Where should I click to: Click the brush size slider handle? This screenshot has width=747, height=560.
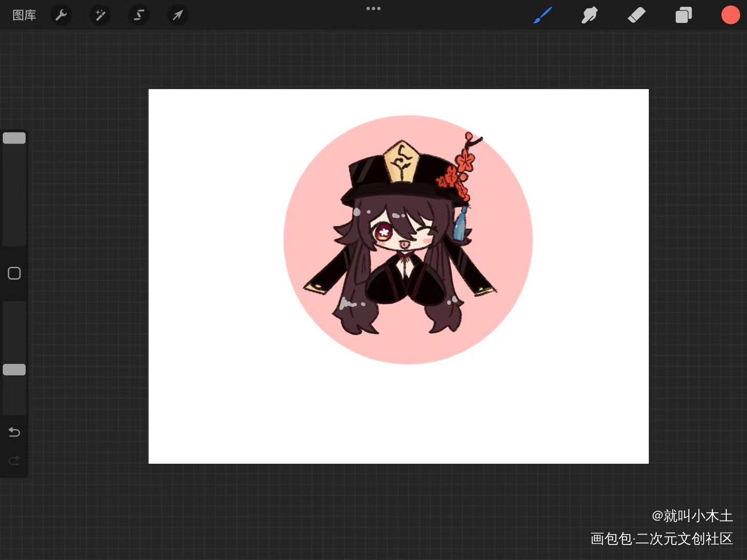(14, 138)
